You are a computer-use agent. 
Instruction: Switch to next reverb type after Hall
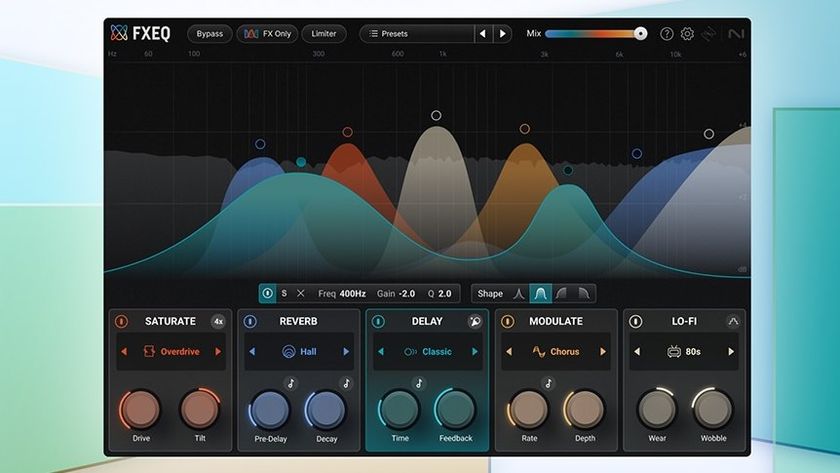[x=346, y=352]
